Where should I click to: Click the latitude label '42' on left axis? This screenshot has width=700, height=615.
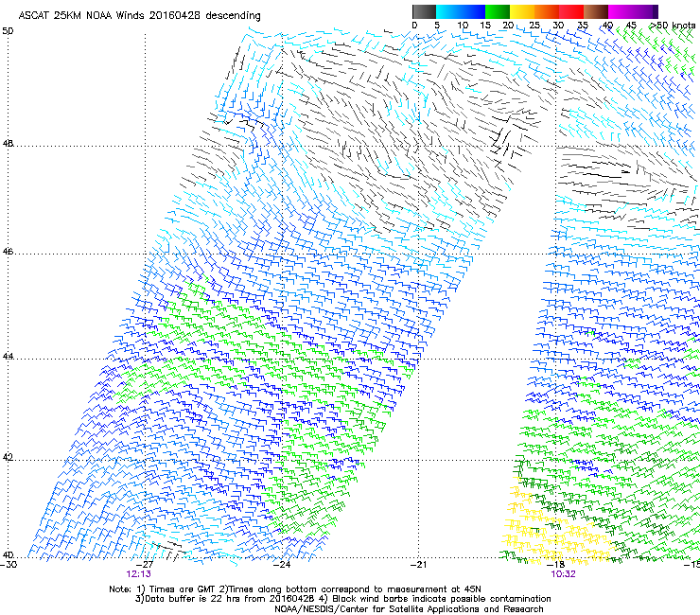8,458
